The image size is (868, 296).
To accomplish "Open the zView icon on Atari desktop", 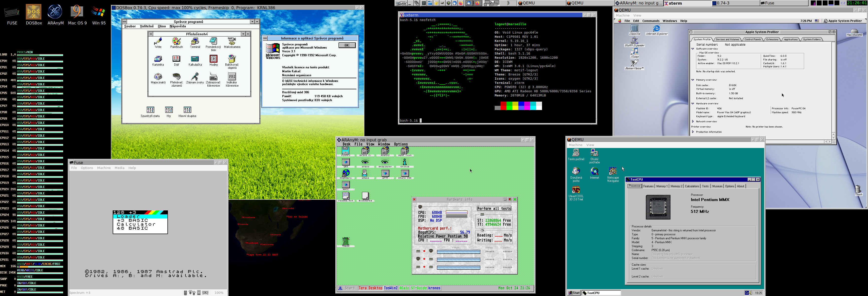I will point(365,163).
